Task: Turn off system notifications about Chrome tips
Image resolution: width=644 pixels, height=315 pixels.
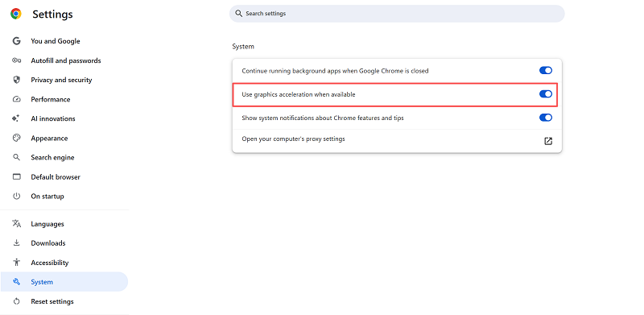Action: click(546, 118)
